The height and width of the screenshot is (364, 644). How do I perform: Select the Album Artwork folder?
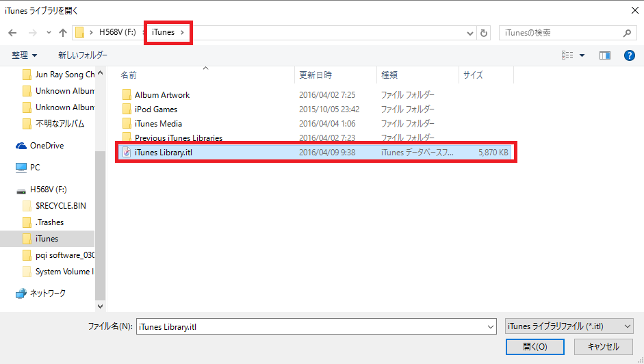162,95
